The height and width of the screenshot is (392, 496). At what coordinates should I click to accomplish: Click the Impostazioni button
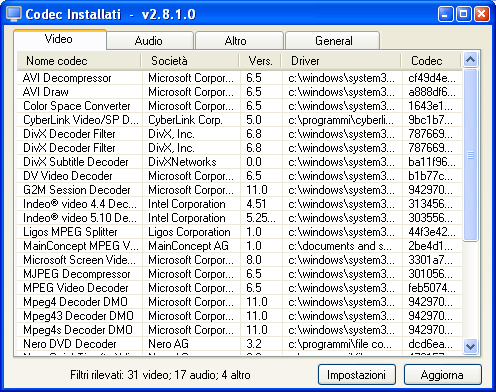pos(357,375)
